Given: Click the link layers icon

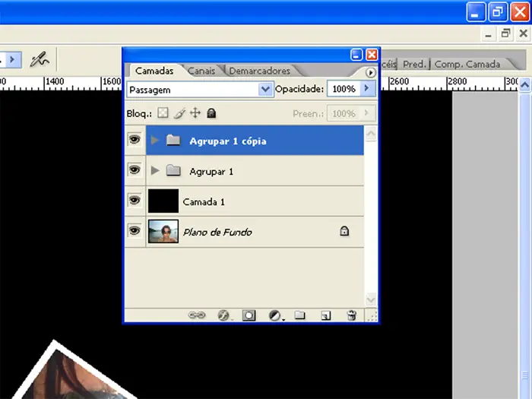Looking at the screenshot, I should (x=197, y=315).
